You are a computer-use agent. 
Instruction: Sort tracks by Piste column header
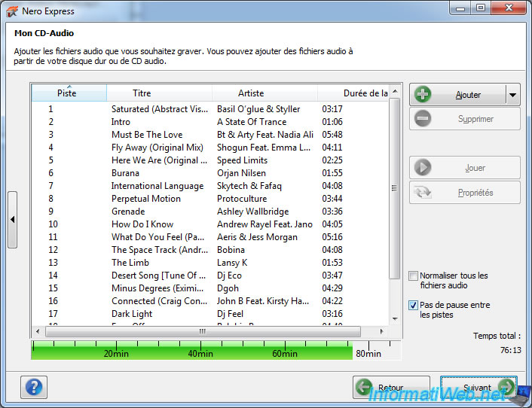tap(67, 93)
